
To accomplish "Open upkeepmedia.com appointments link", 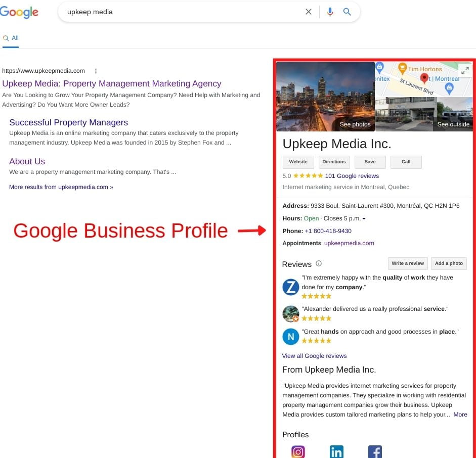I will [349, 243].
